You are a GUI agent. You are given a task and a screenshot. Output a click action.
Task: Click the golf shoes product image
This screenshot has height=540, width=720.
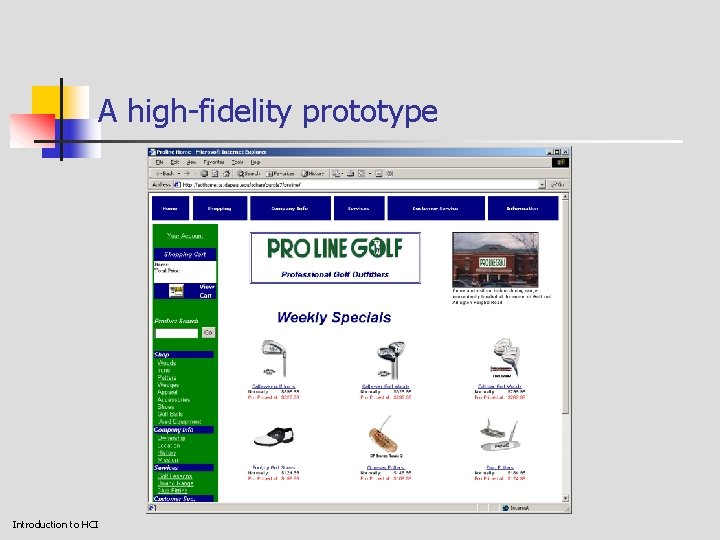(274, 436)
